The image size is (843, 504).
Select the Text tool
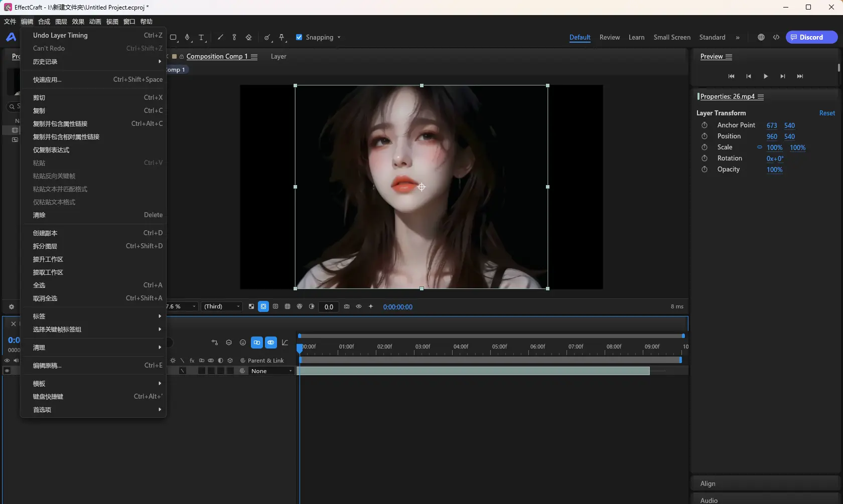point(201,38)
